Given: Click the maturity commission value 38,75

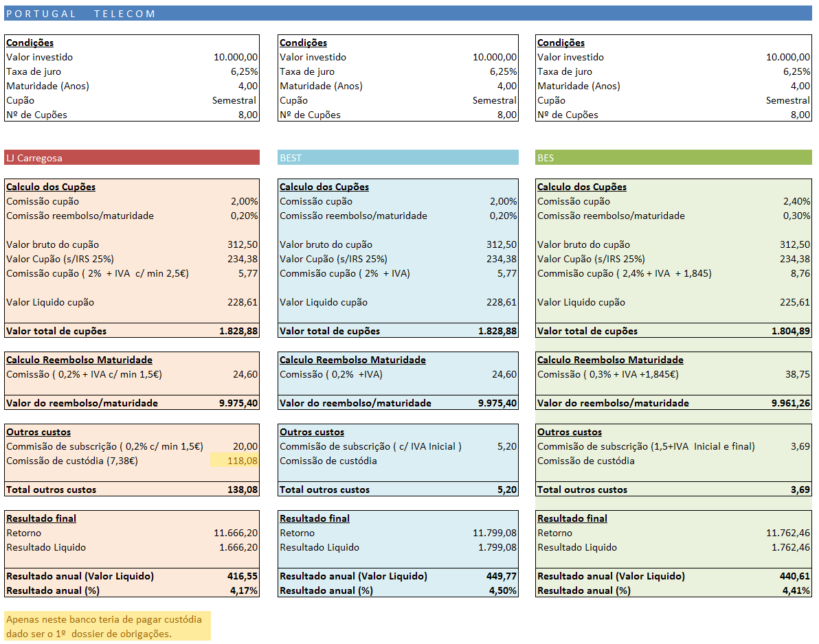Looking at the screenshot, I should click(798, 374).
